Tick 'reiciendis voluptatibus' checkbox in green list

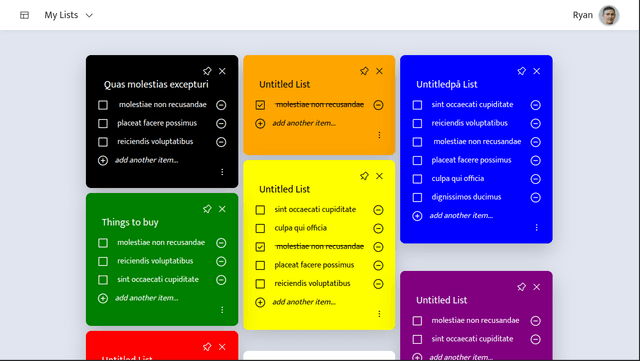pyautogui.click(x=103, y=261)
